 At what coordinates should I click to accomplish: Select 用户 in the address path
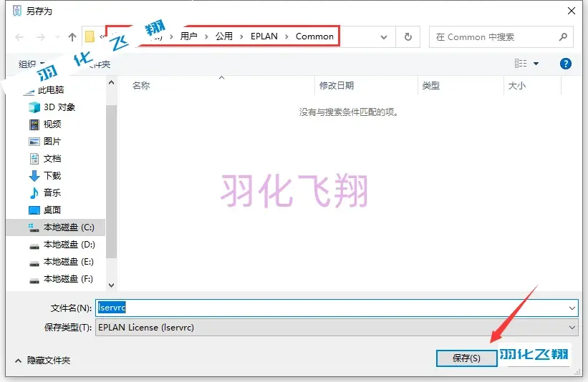188,36
